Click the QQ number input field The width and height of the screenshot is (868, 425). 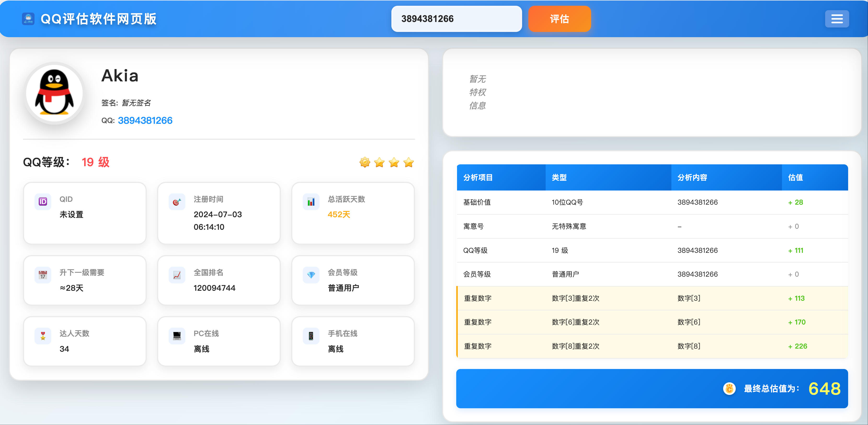click(456, 19)
